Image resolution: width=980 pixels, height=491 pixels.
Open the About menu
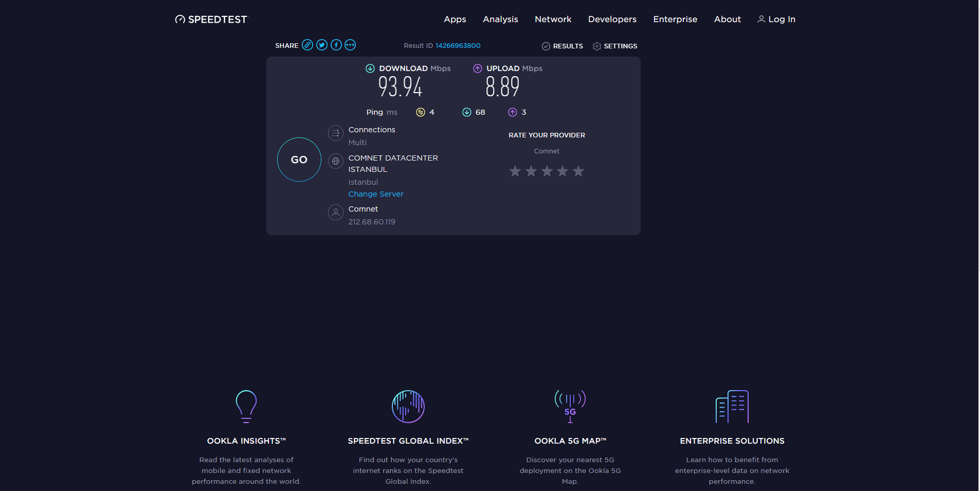728,19
